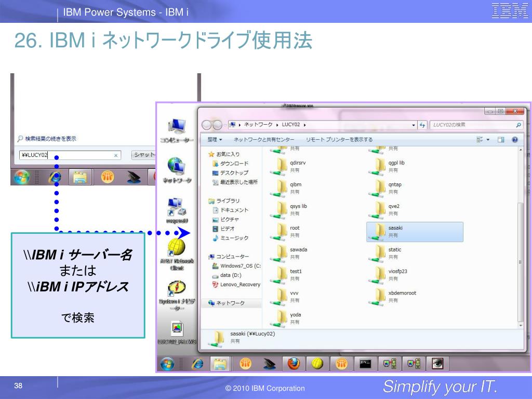Select デスクトップ in the navigation pane
The width and height of the screenshot is (532, 399).
tap(230, 172)
